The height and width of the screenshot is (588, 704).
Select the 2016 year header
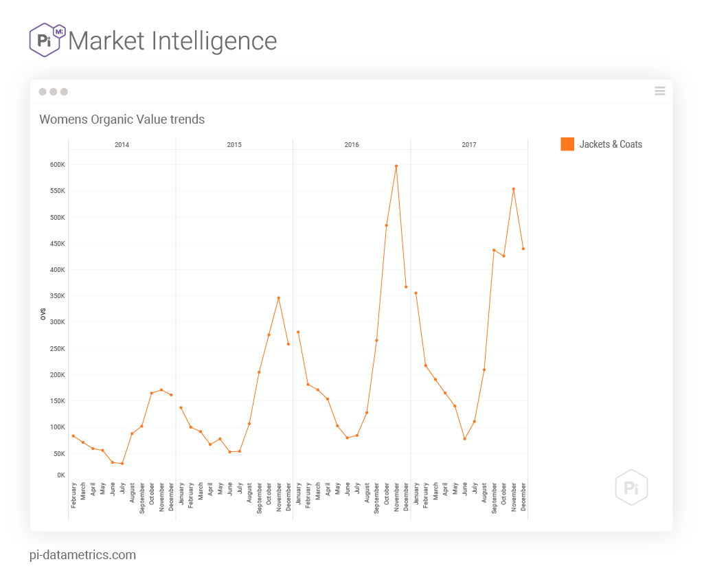pos(352,145)
